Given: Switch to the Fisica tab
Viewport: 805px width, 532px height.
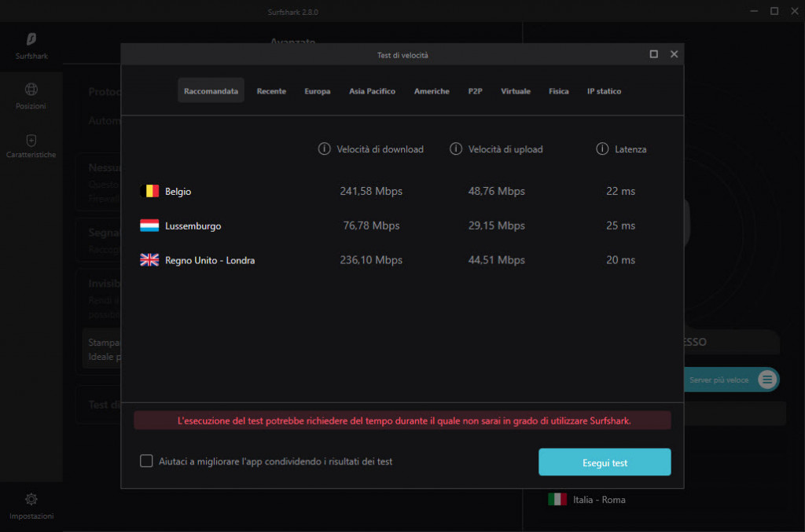Looking at the screenshot, I should (x=559, y=91).
